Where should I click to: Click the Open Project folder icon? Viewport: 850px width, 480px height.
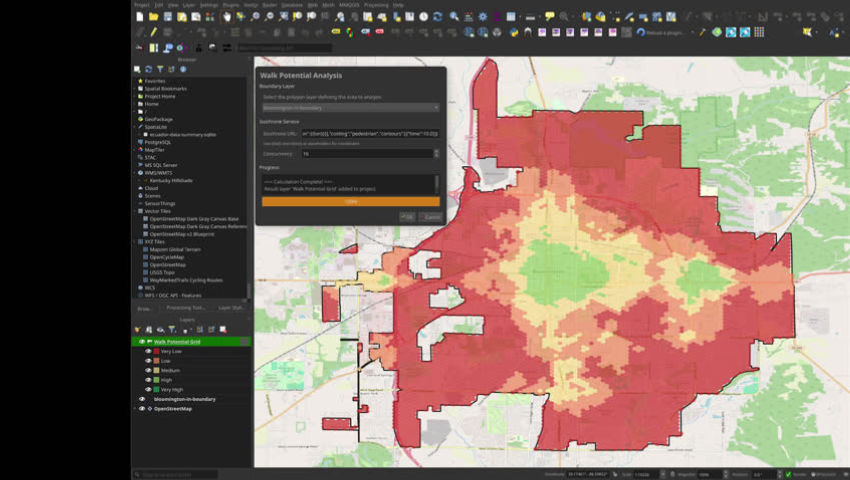155,17
